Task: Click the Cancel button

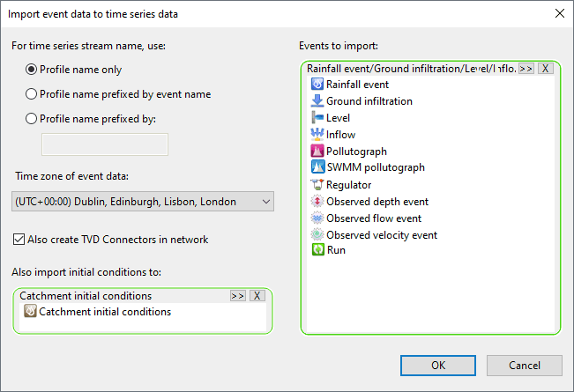Action: pyautogui.click(x=524, y=365)
